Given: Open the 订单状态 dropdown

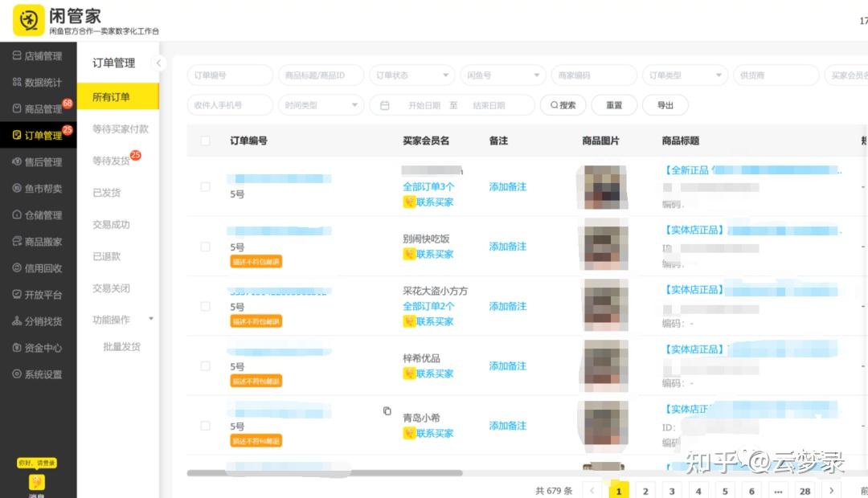Looking at the screenshot, I should tap(412, 76).
